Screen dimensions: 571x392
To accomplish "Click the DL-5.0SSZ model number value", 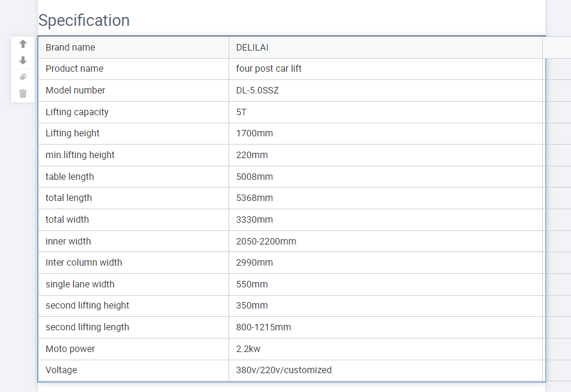I will coord(257,91).
